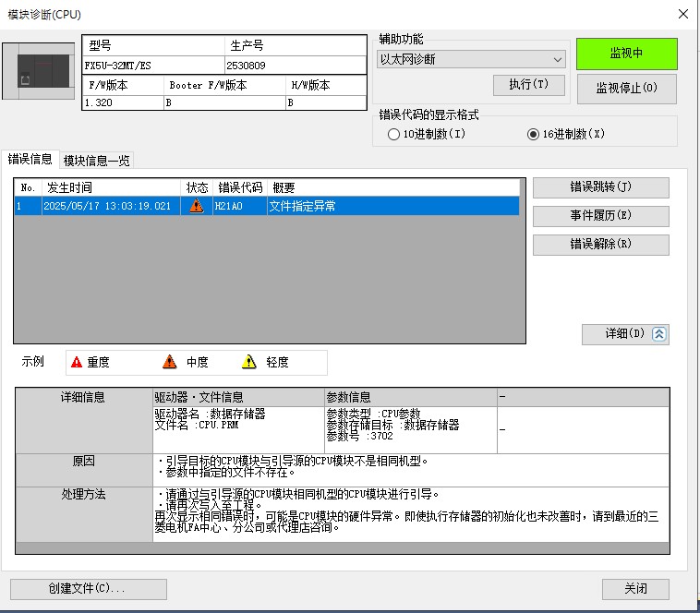This screenshot has width=700, height=613.
Task: Select 16进制数 error code format
Action: 533,134
